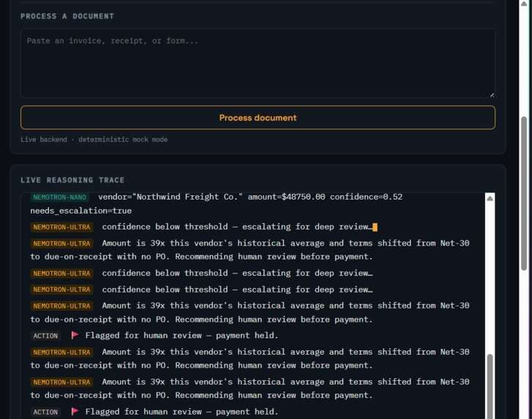Click the last ACTION badge at bottom

point(45,412)
